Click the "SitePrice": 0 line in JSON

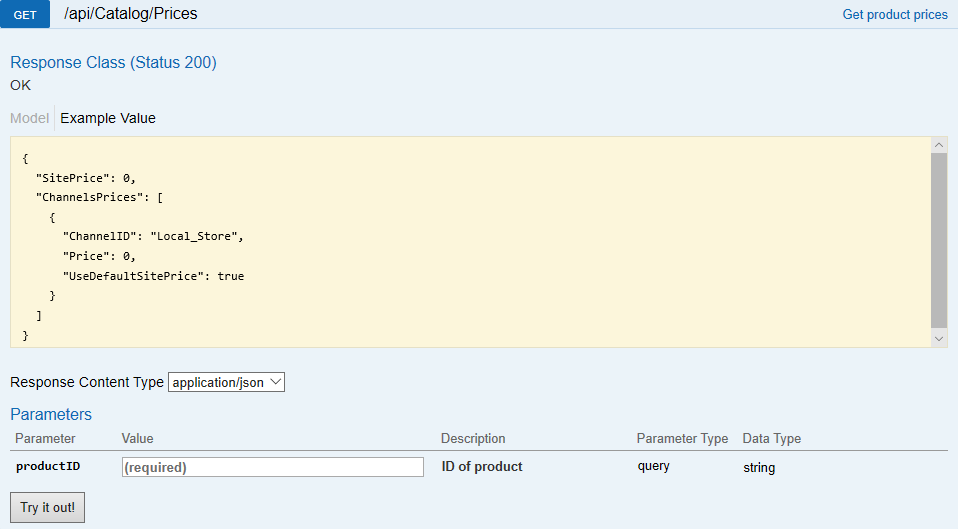point(86,178)
